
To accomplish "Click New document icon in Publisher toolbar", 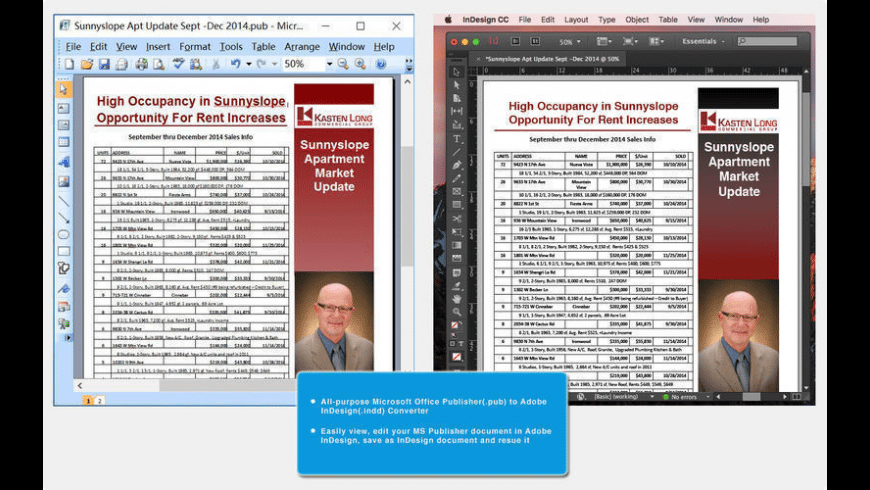I will pos(69,64).
